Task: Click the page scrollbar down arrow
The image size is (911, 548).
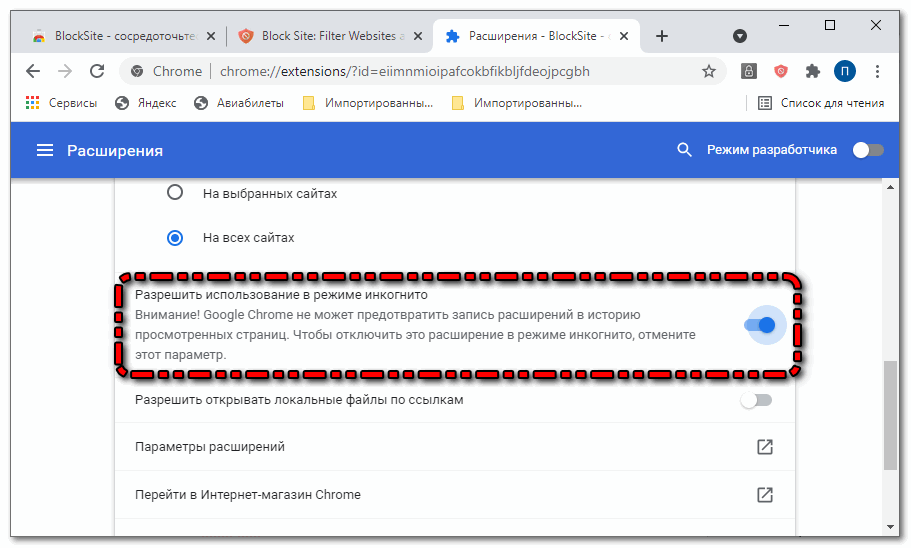Action: (x=891, y=527)
